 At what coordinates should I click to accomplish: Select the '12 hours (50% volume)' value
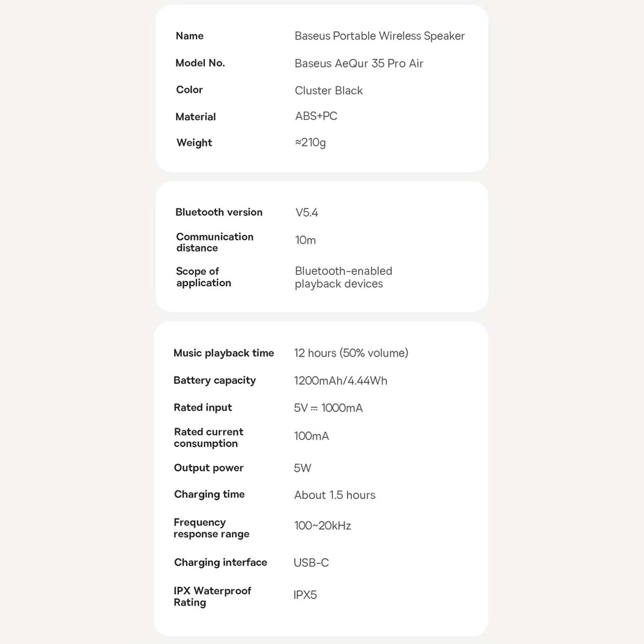(351, 353)
